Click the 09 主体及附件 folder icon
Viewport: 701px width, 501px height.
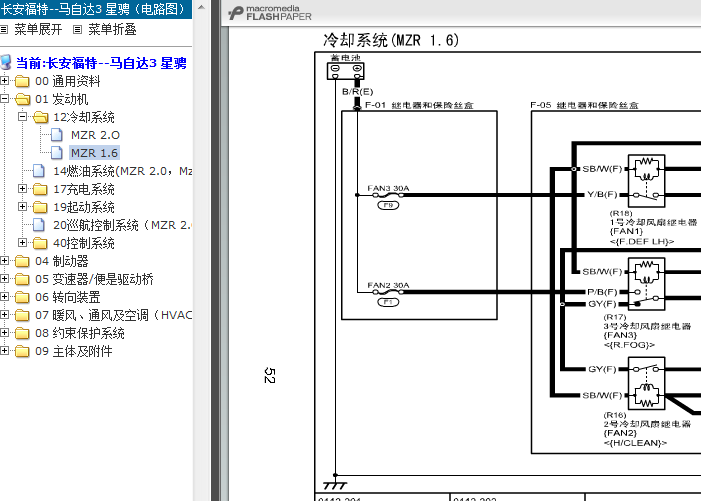click(x=22, y=352)
